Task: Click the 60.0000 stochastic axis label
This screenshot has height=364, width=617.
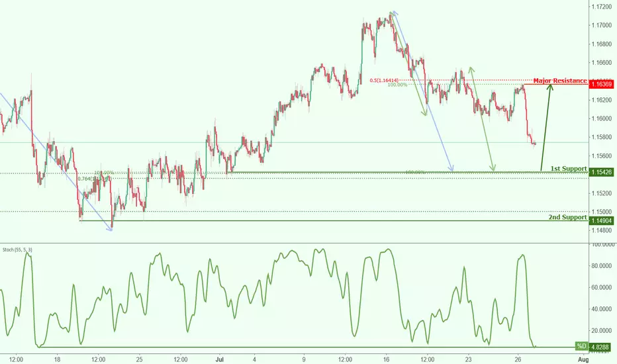Action: point(602,288)
